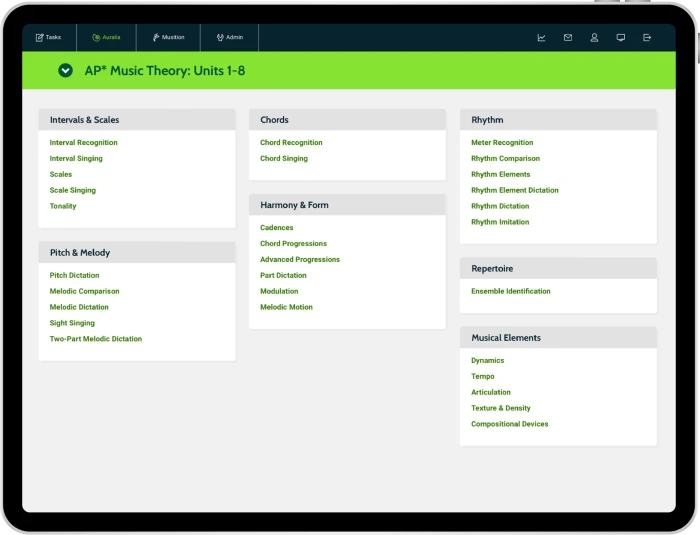The image size is (700, 535).
Task: Open Interval Recognition topic
Action: click(x=83, y=143)
